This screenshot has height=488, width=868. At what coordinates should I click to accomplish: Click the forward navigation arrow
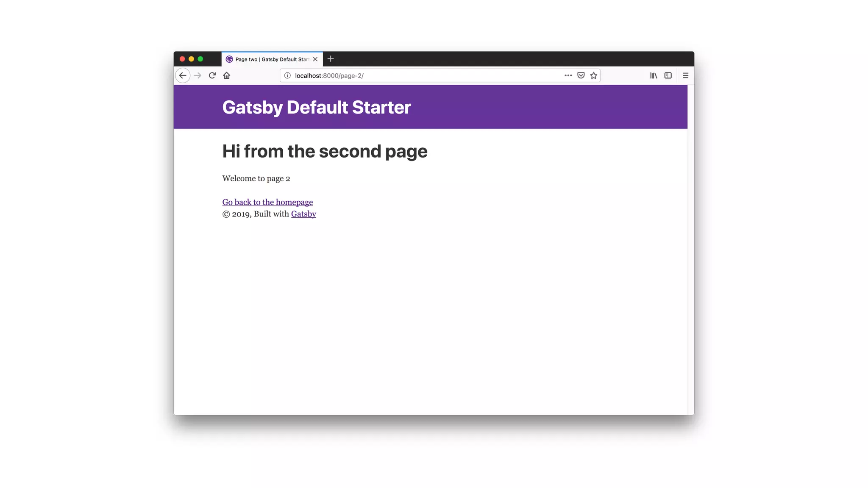[x=198, y=75]
